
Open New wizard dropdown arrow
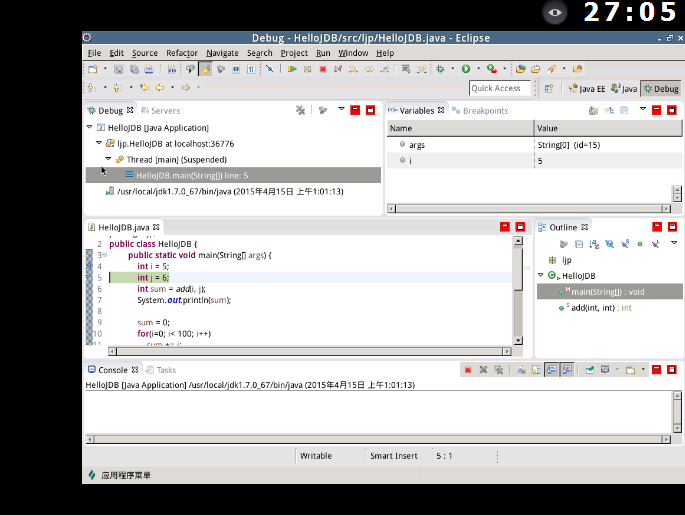click(x=105, y=69)
